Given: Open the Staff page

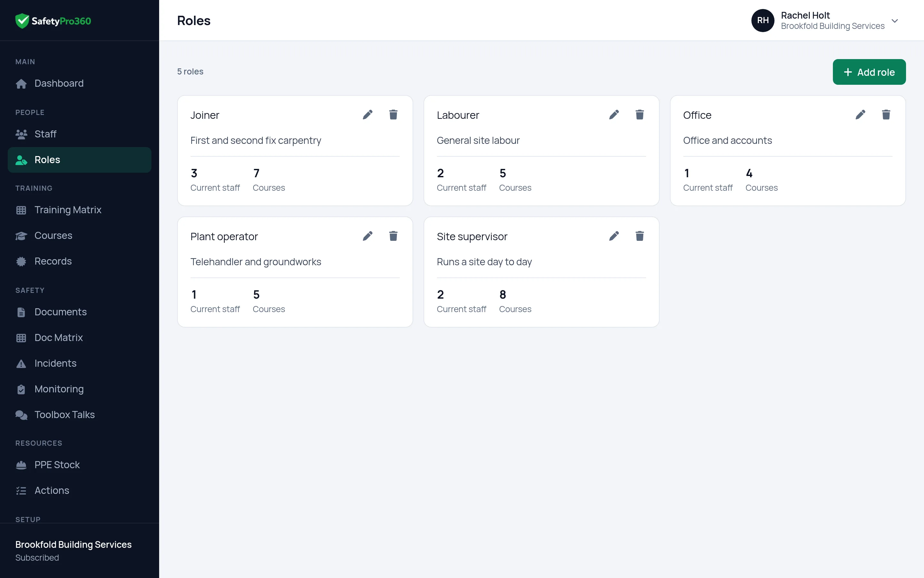Looking at the screenshot, I should point(80,134).
